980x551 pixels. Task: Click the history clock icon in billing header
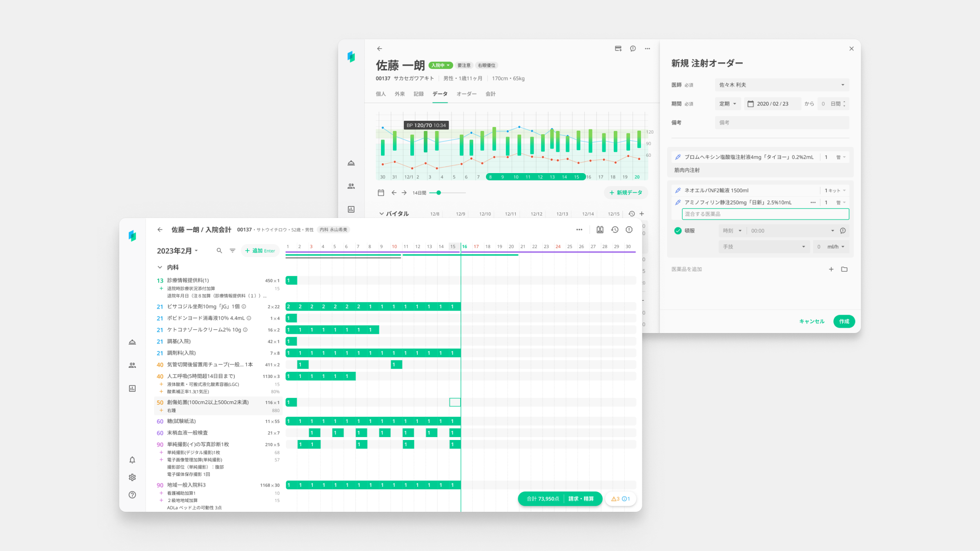pyautogui.click(x=615, y=230)
